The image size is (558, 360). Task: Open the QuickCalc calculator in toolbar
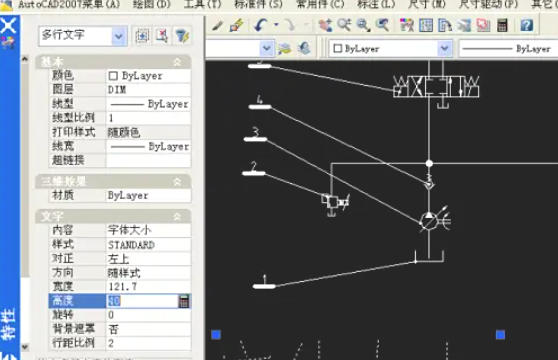(502, 25)
